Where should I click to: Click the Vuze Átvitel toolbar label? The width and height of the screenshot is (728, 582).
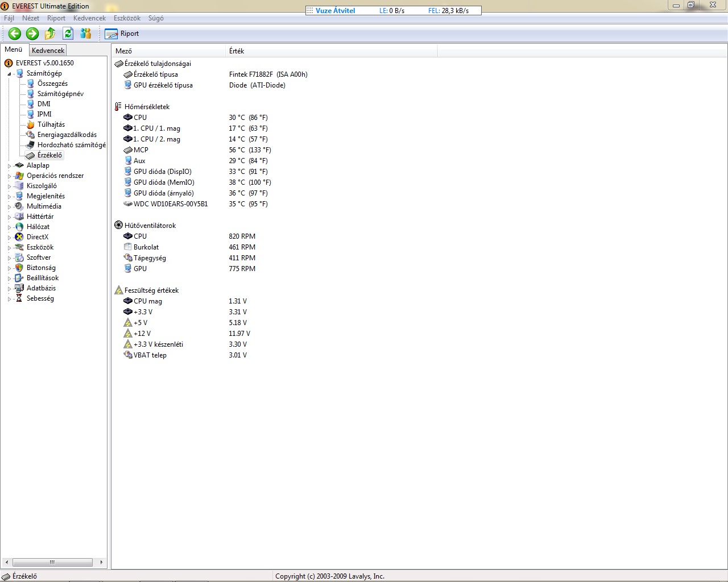[335, 11]
